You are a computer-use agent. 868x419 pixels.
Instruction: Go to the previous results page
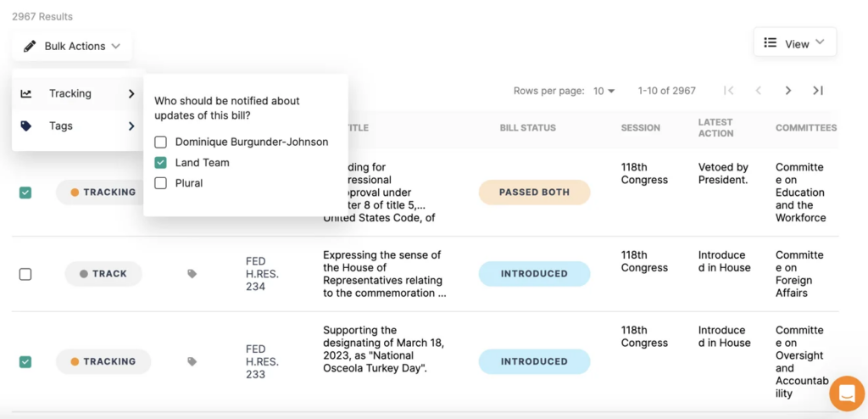(x=759, y=91)
